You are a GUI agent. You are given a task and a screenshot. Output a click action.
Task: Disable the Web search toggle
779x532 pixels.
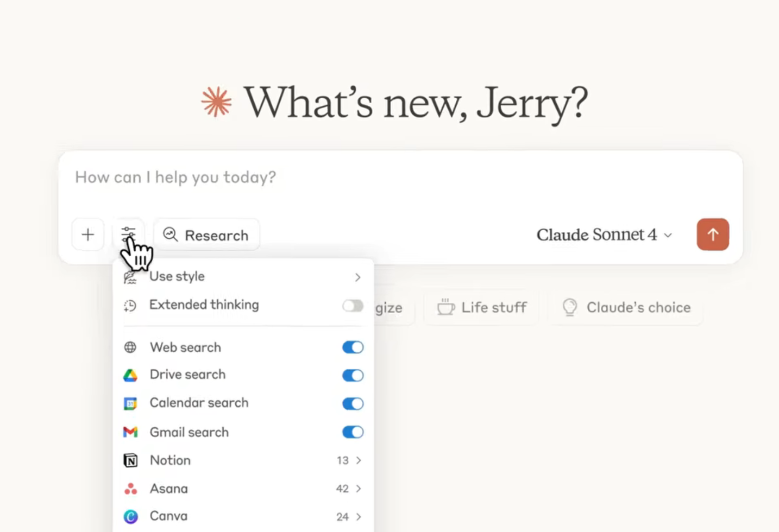click(353, 347)
